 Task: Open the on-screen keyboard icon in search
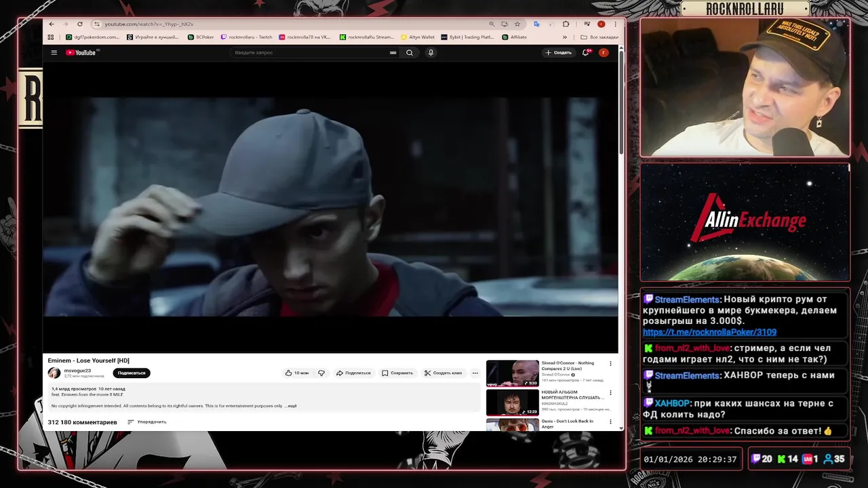coord(393,52)
